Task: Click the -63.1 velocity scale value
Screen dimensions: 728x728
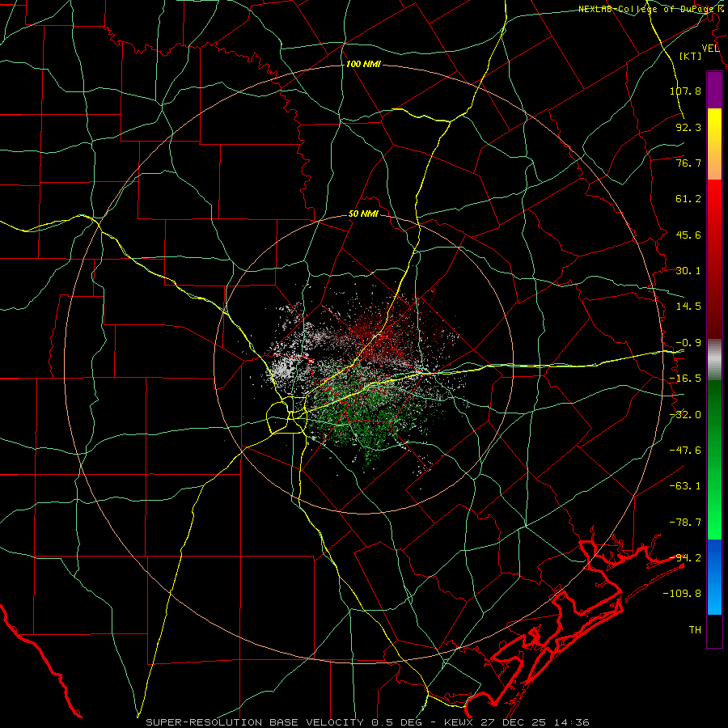Action: [x=685, y=486]
